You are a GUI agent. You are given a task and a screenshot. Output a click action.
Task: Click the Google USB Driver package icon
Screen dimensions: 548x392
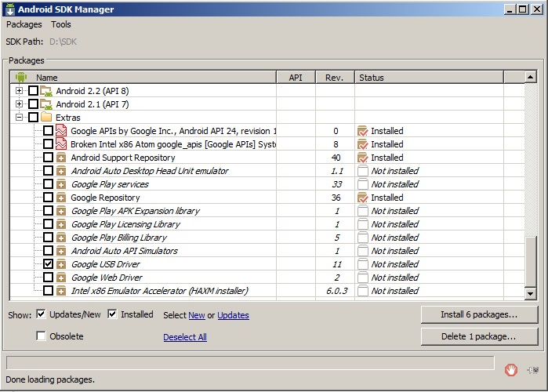click(61, 264)
